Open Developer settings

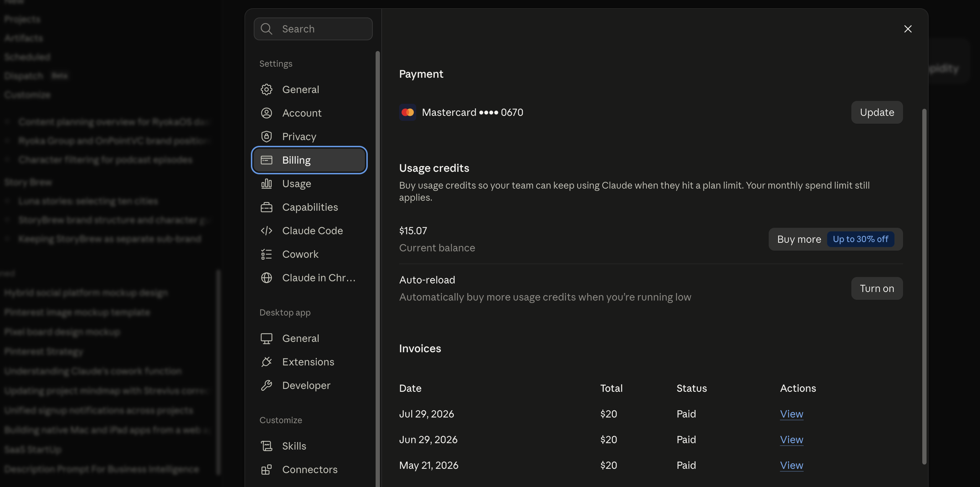click(309, 385)
